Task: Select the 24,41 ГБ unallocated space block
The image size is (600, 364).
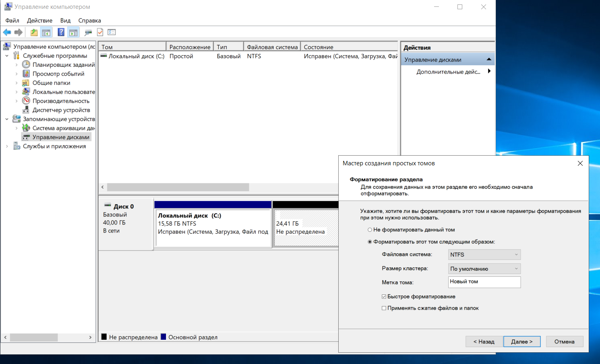Action: tap(306, 224)
